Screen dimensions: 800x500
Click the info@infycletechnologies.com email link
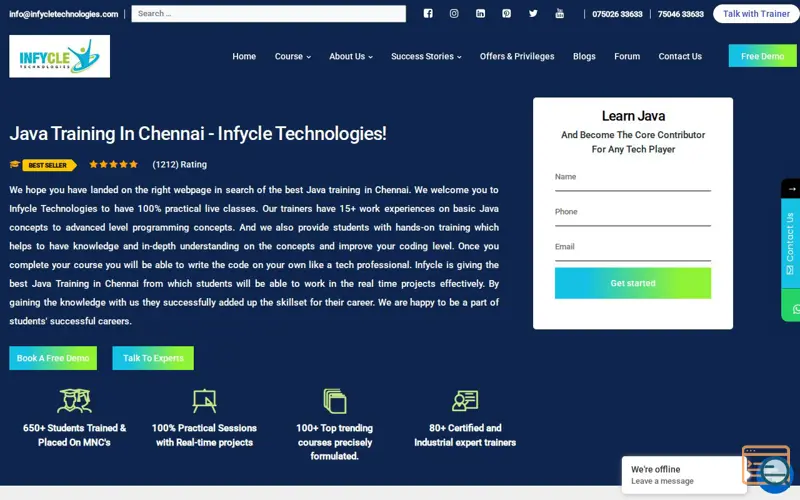click(x=64, y=14)
